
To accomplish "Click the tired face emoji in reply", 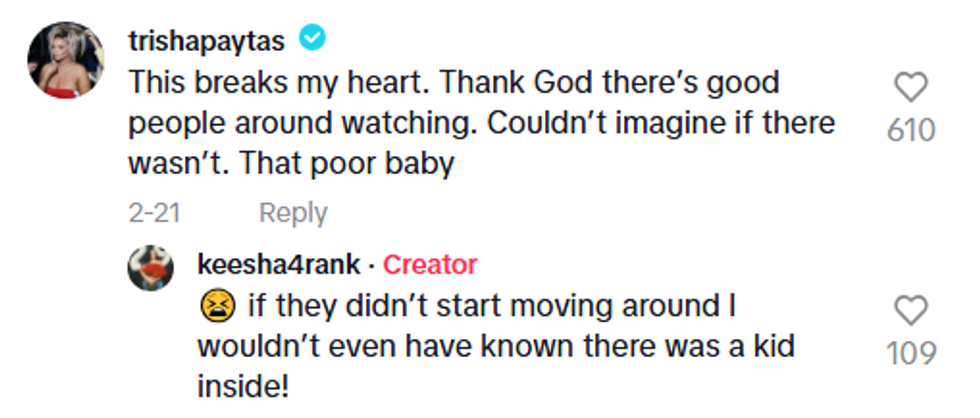I will [216, 305].
